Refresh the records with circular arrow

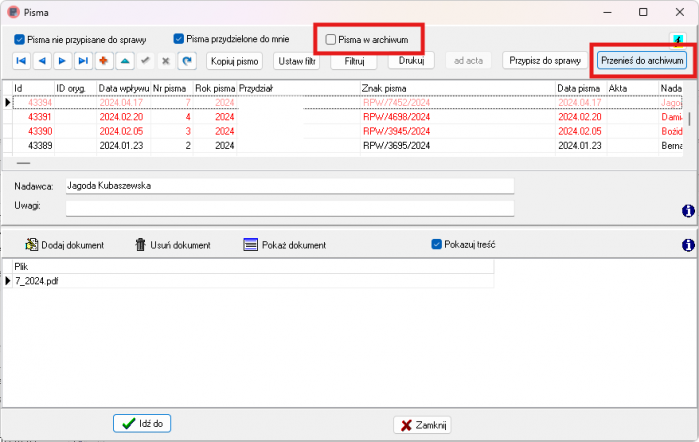187,61
